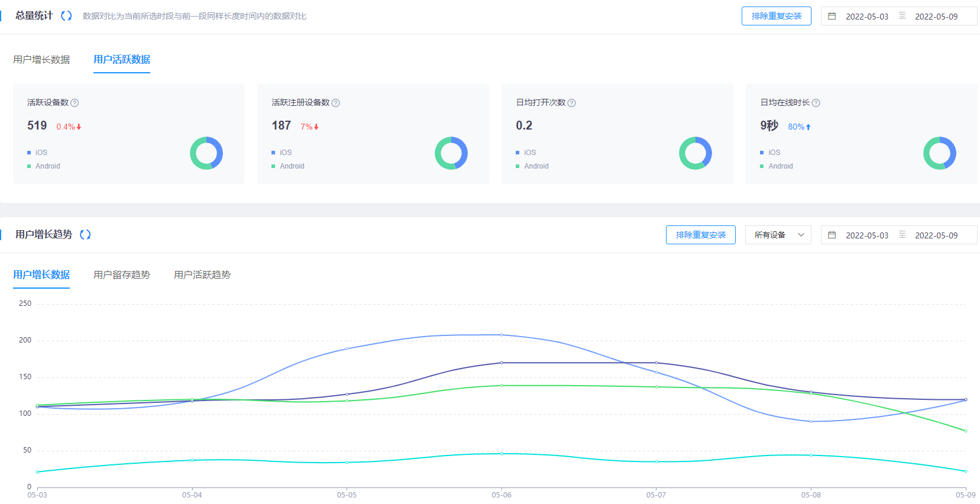Open the 用户活跃趋势 tab
980x504 pixels.
(x=202, y=275)
